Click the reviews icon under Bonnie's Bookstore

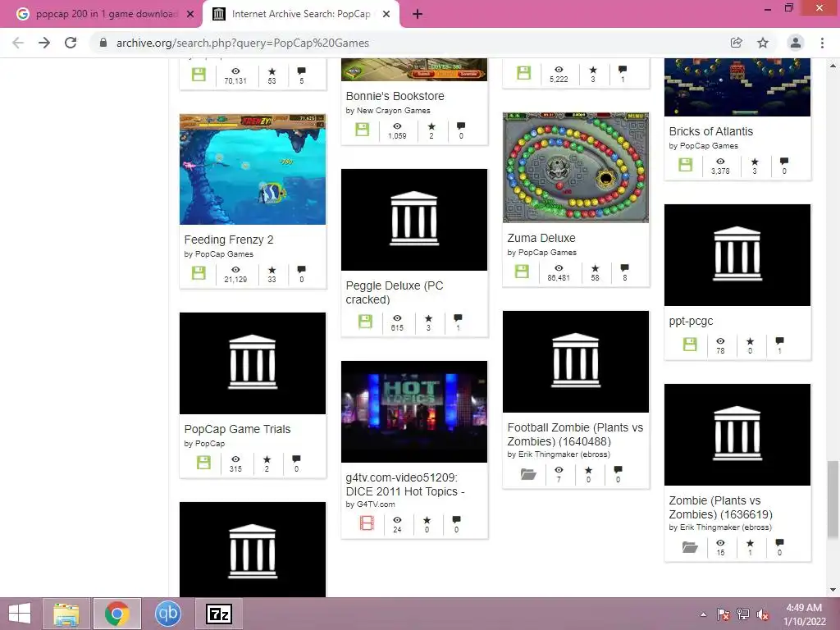coord(461,126)
